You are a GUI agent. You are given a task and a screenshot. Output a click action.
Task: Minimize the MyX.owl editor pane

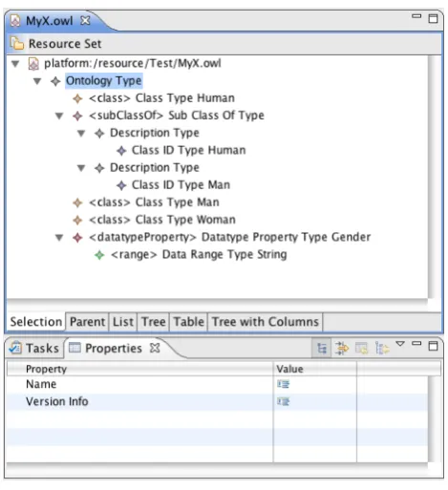pos(416,16)
